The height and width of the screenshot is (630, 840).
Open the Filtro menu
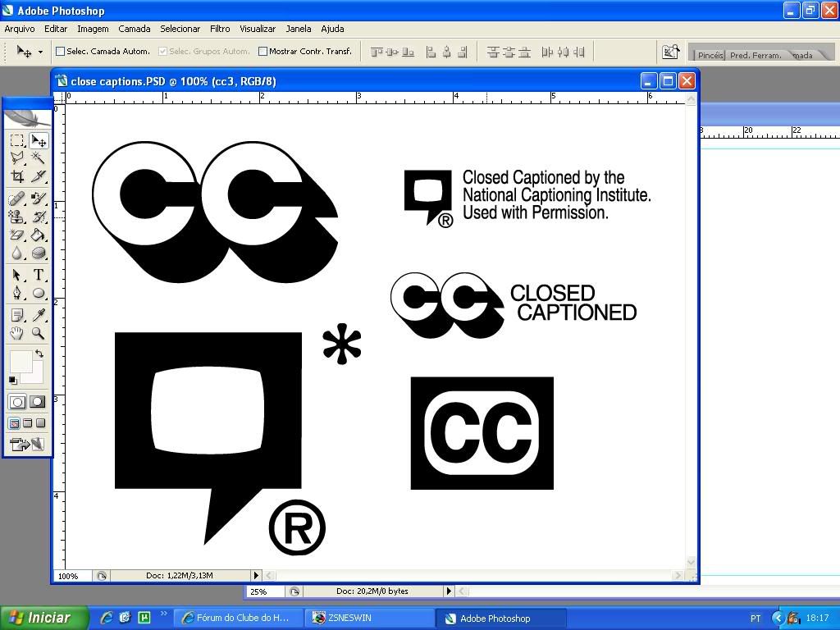[219, 29]
